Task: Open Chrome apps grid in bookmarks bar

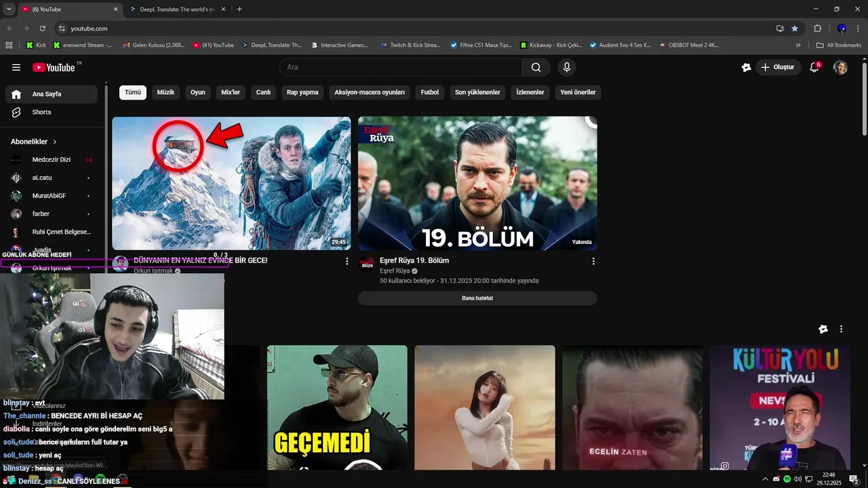Action: pyautogui.click(x=9, y=45)
